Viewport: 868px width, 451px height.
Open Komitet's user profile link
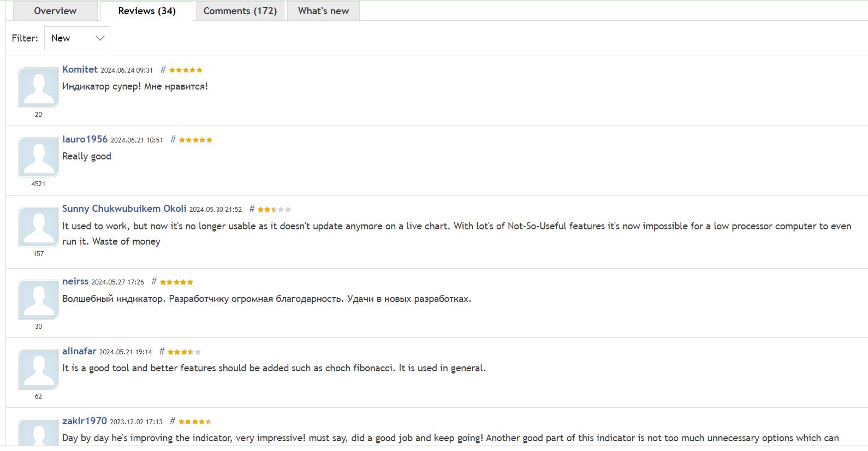[80, 69]
